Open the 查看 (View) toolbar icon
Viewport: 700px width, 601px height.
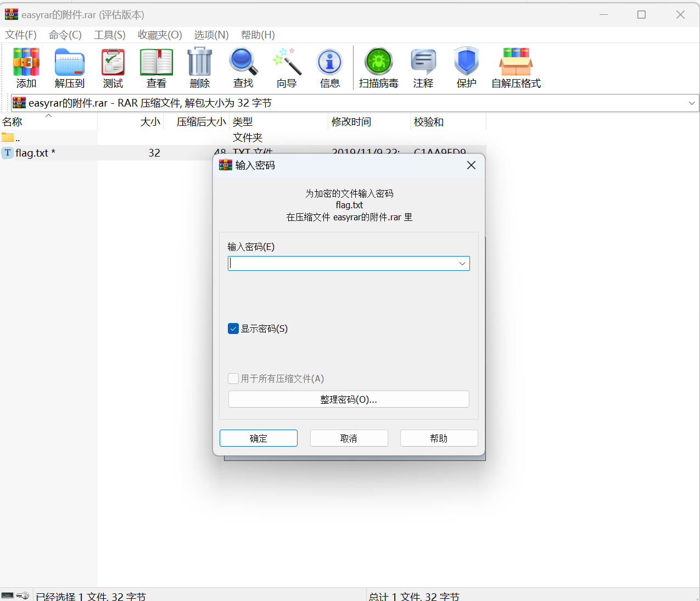(x=156, y=62)
